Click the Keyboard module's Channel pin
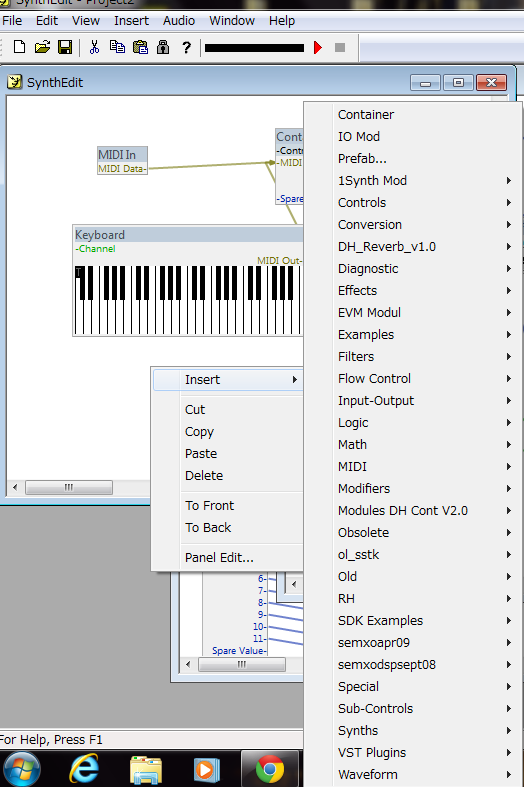 (95, 249)
